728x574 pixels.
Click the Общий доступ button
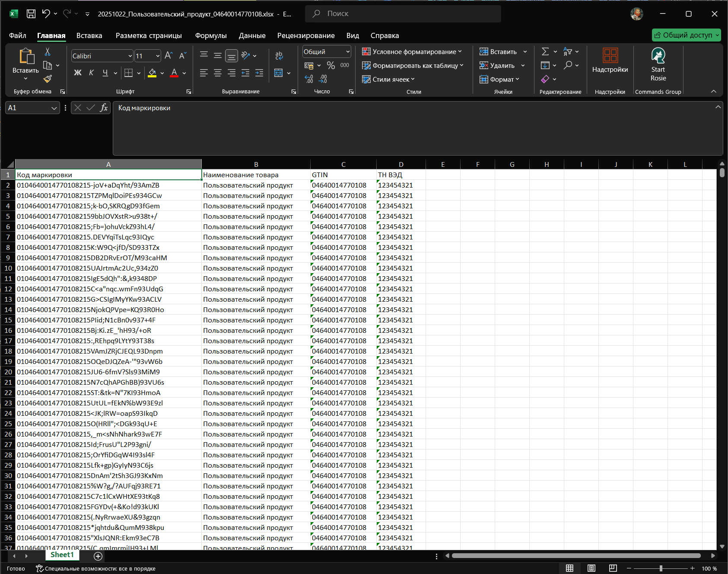click(686, 35)
